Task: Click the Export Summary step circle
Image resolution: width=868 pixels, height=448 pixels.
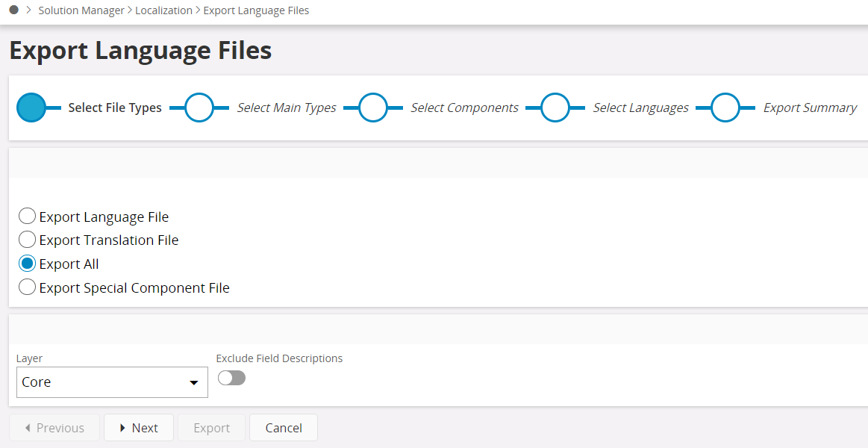Action: click(x=725, y=108)
